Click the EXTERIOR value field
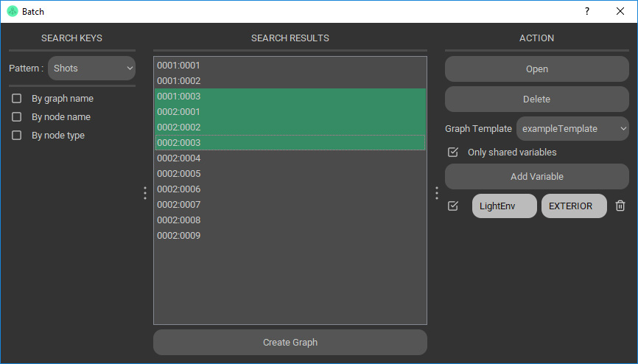The width and height of the screenshot is (638, 364). click(573, 206)
